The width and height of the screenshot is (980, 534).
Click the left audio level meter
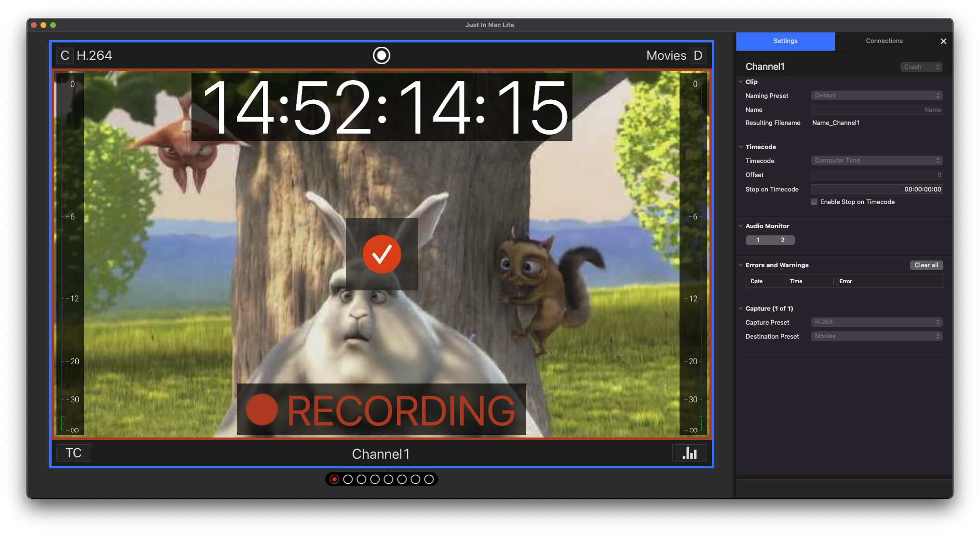tap(70, 255)
